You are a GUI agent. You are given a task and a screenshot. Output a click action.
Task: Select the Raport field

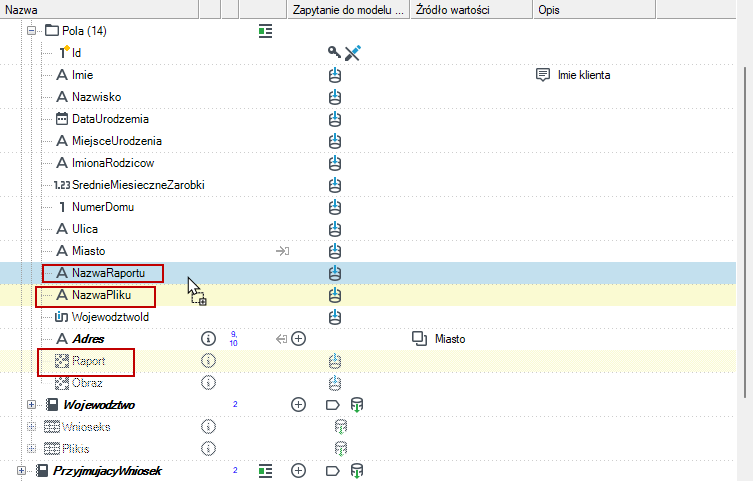88,361
